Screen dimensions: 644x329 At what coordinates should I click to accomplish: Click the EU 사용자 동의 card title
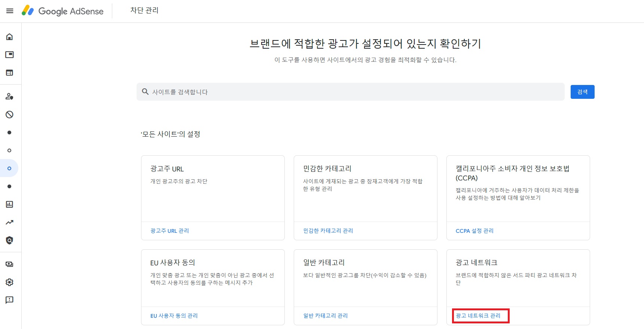[x=173, y=263]
